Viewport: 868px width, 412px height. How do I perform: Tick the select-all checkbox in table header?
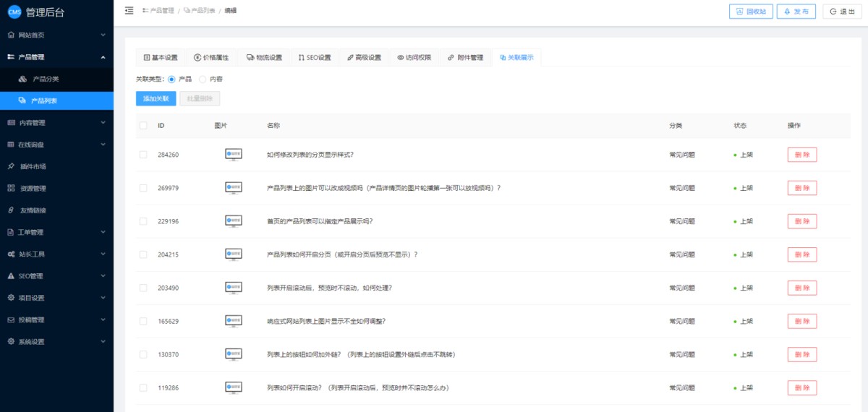click(x=143, y=126)
